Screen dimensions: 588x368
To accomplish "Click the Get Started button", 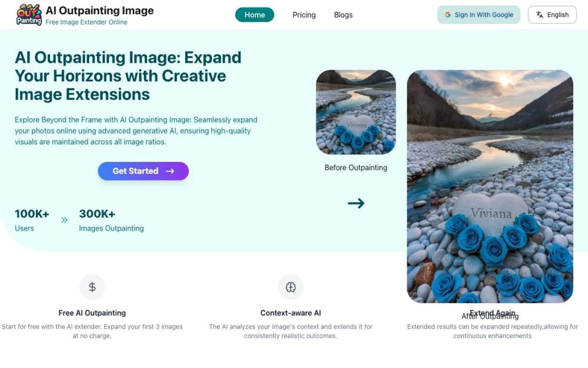I will tap(143, 171).
